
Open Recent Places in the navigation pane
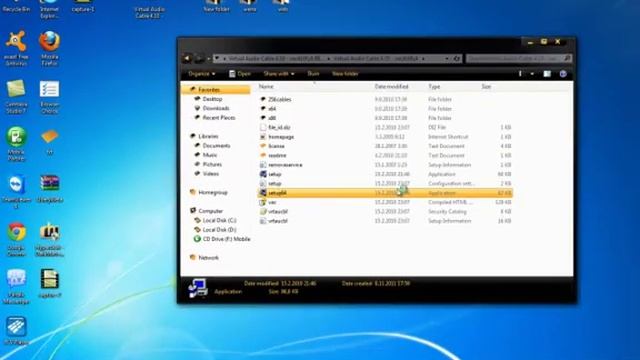219,118
